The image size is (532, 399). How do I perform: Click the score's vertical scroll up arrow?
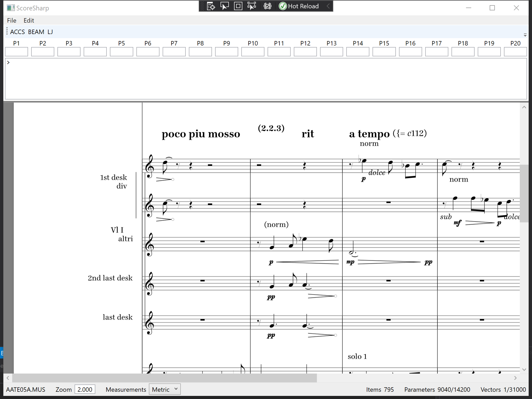(524, 107)
